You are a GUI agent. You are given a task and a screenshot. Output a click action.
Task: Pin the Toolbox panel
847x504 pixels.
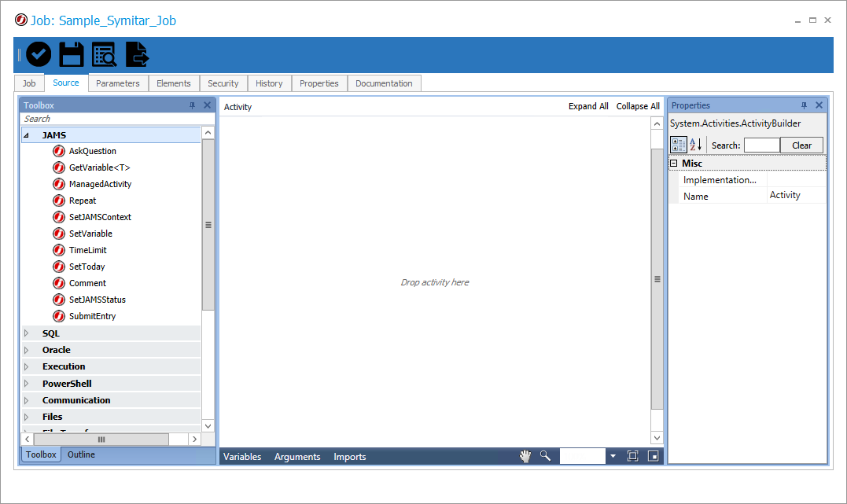(192, 105)
